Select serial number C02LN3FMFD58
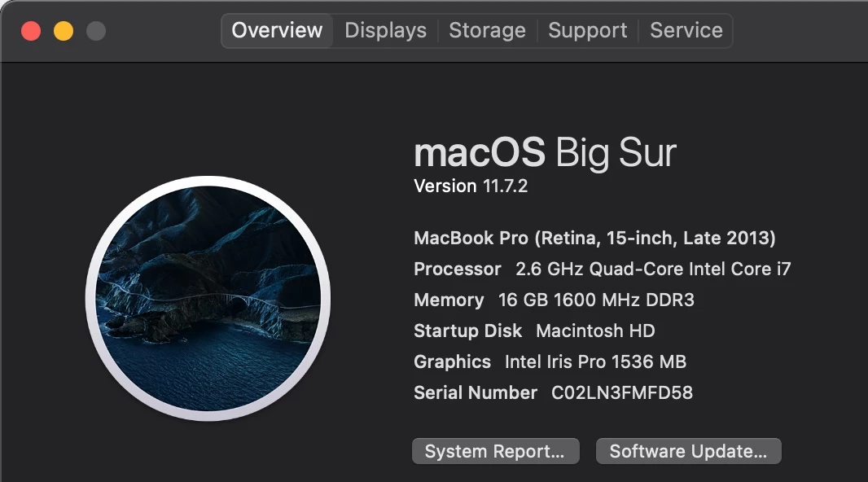Viewport: 868px width, 482px height. pos(621,393)
